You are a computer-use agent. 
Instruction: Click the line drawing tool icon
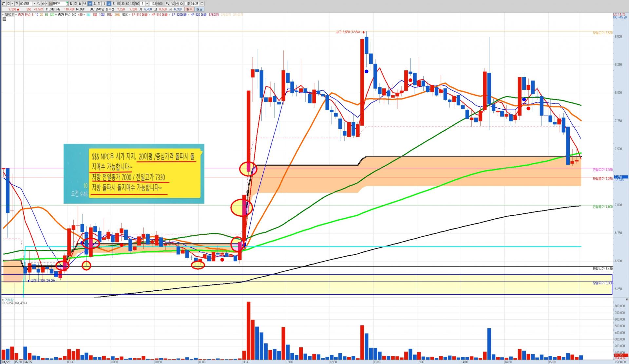172,4
